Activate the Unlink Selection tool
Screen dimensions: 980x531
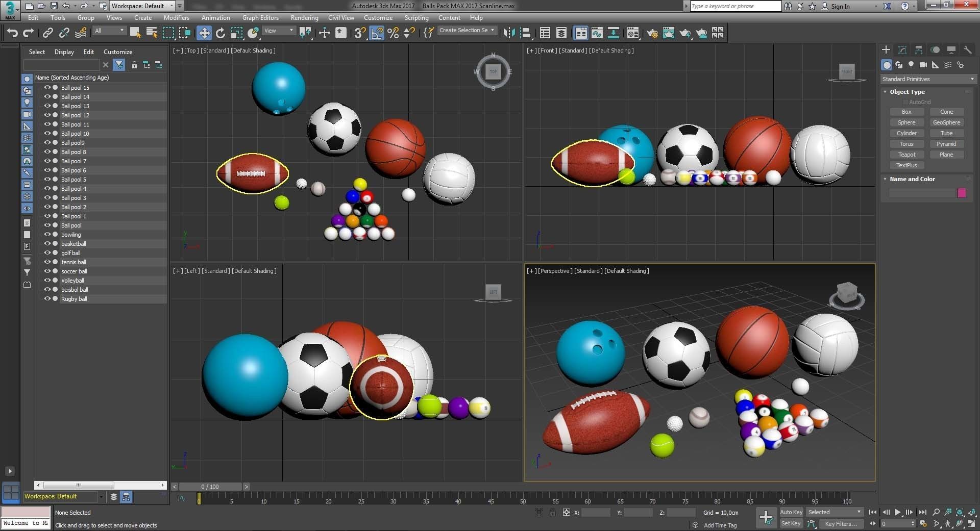64,33
